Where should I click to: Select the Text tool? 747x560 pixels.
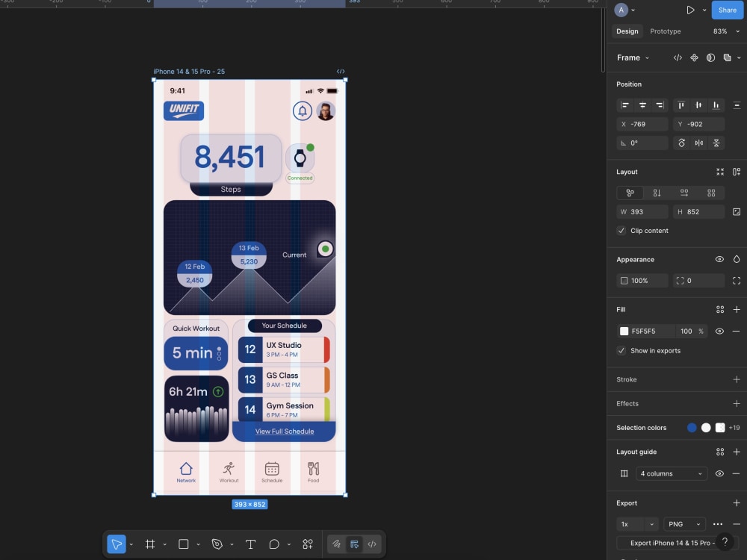click(250, 544)
